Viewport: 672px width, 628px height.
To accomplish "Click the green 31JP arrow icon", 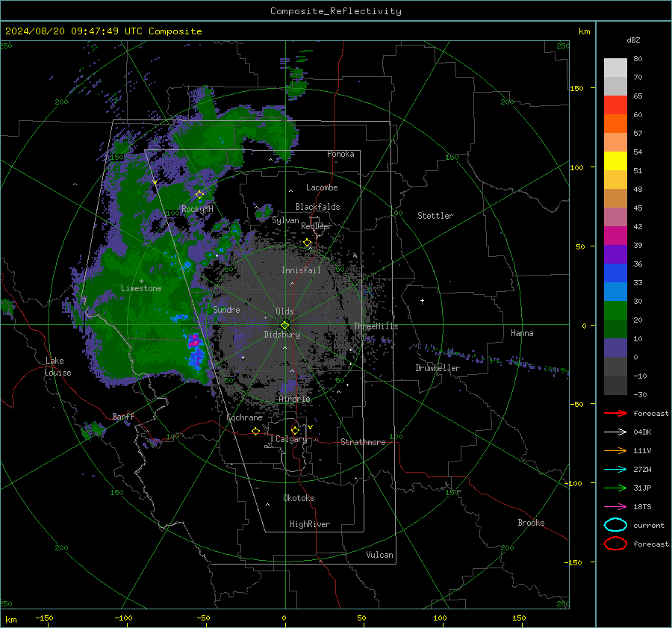I will tap(615, 488).
